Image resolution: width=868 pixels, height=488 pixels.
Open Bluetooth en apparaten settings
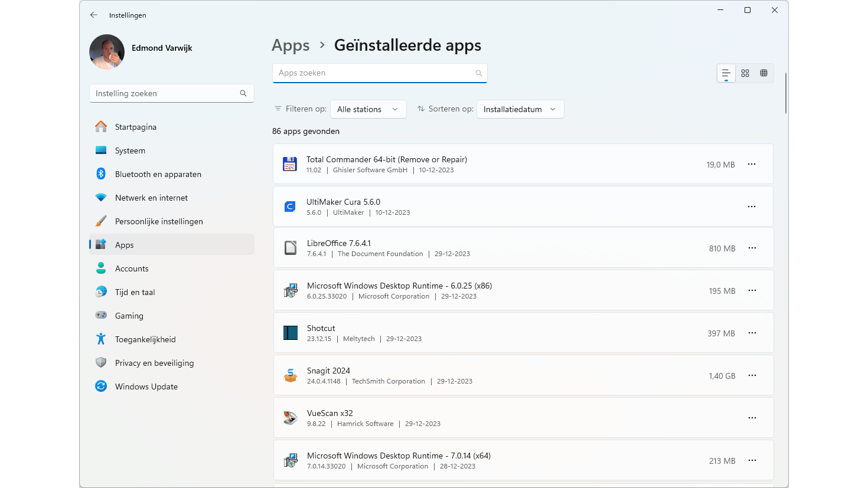(158, 174)
